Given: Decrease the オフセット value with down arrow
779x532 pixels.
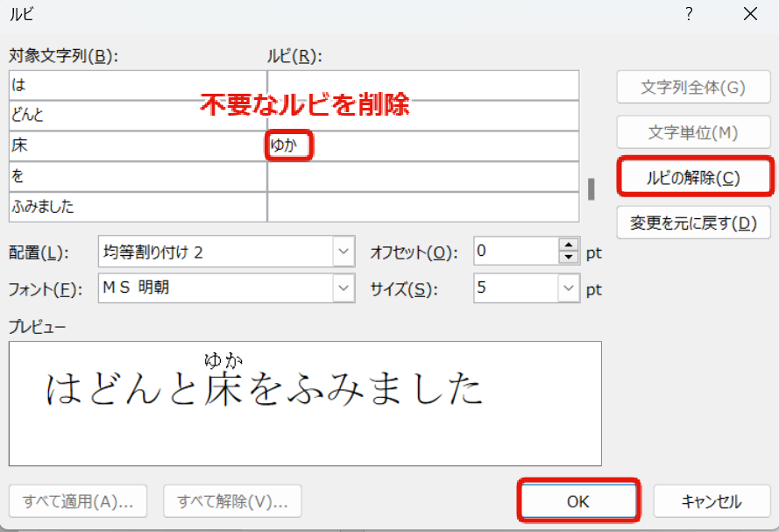Looking at the screenshot, I should pos(569,259).
